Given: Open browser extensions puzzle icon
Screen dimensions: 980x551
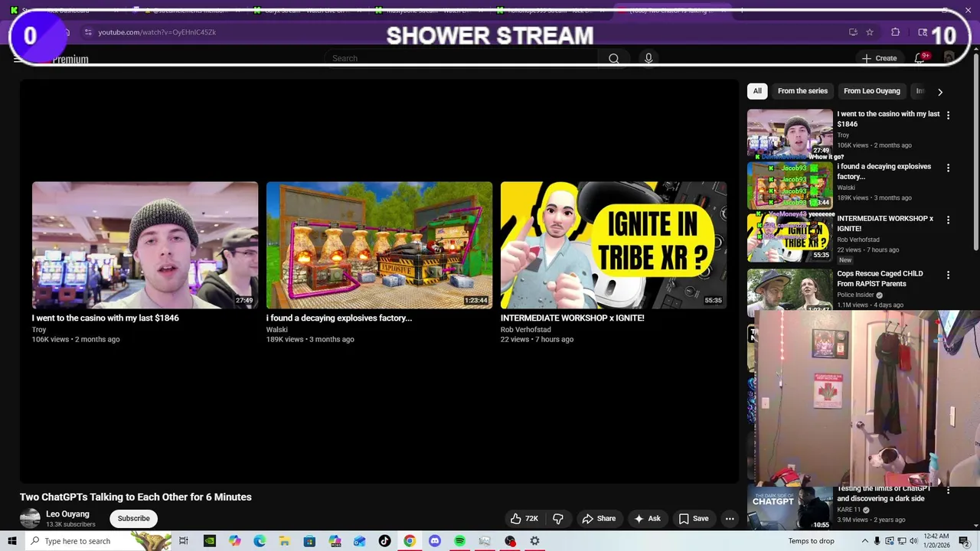Looking at the screenshot, I should tap(895, 32).
